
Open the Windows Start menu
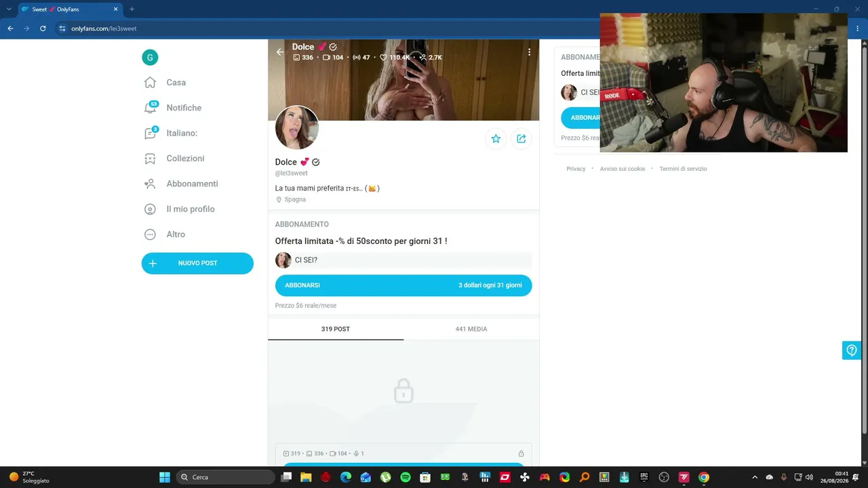coord(165,477)
